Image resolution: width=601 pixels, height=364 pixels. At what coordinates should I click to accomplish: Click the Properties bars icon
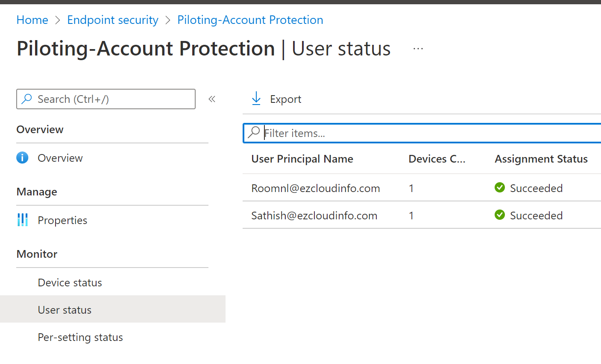pos(22,220)
